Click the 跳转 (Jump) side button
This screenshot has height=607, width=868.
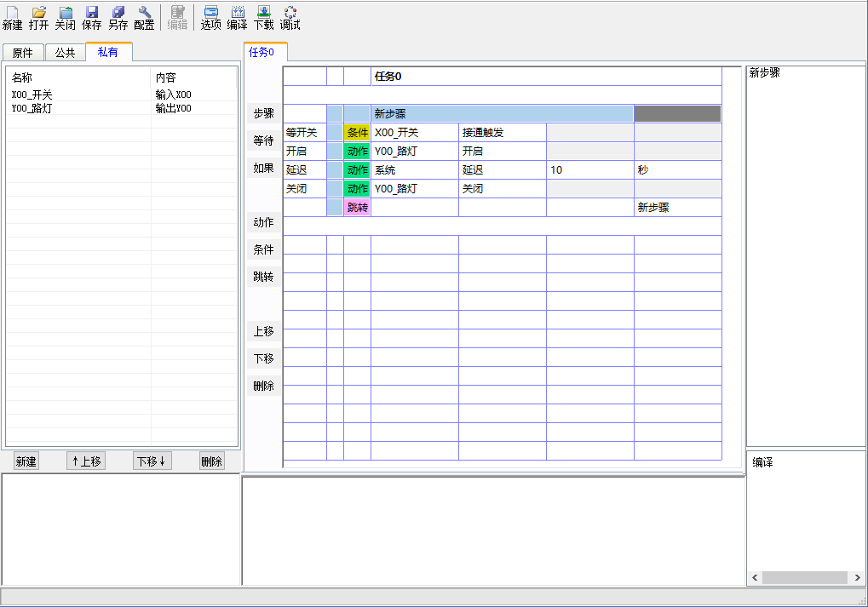point(263,277)
